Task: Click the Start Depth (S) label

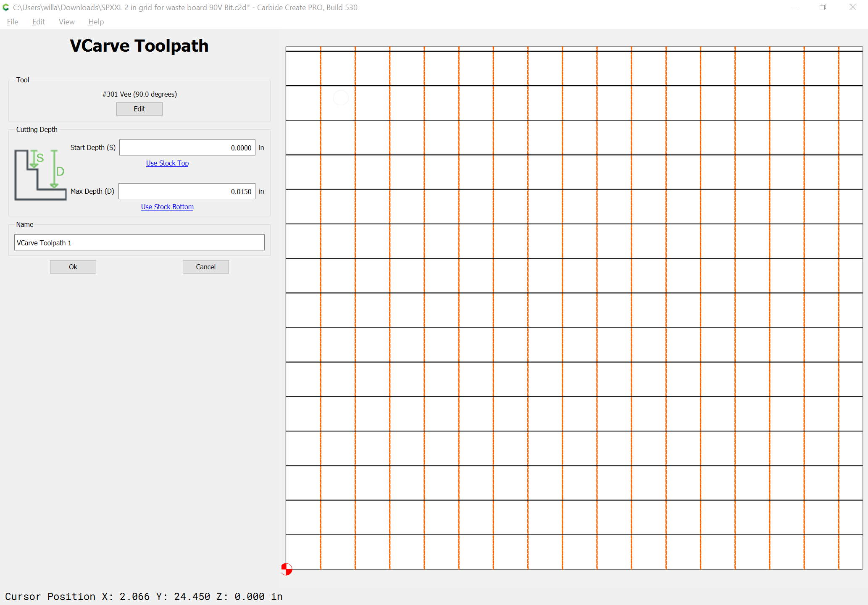Action: click(x=93, y=147)
